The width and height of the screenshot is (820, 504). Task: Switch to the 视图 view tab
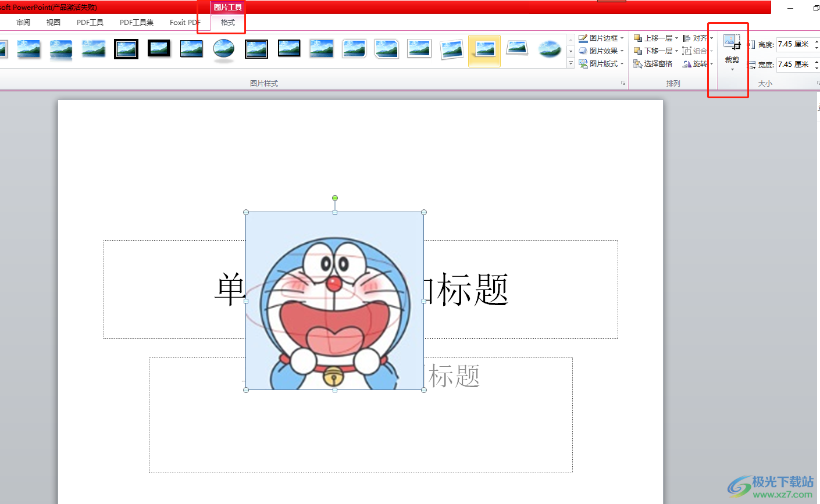(x=54, y=23)
